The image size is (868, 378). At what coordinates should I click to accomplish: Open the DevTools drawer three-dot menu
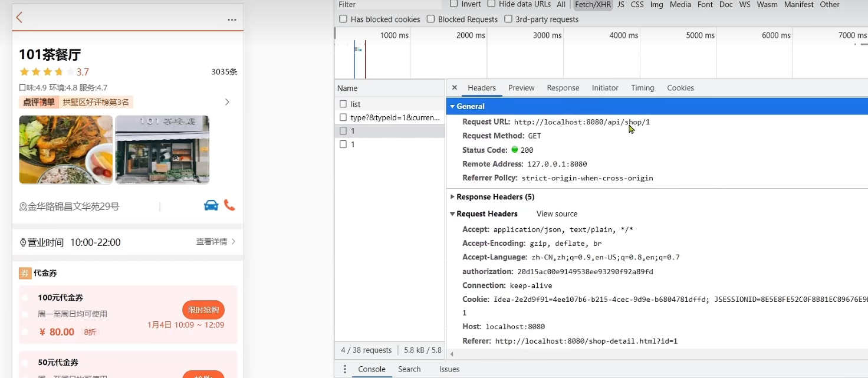(345, 369)
